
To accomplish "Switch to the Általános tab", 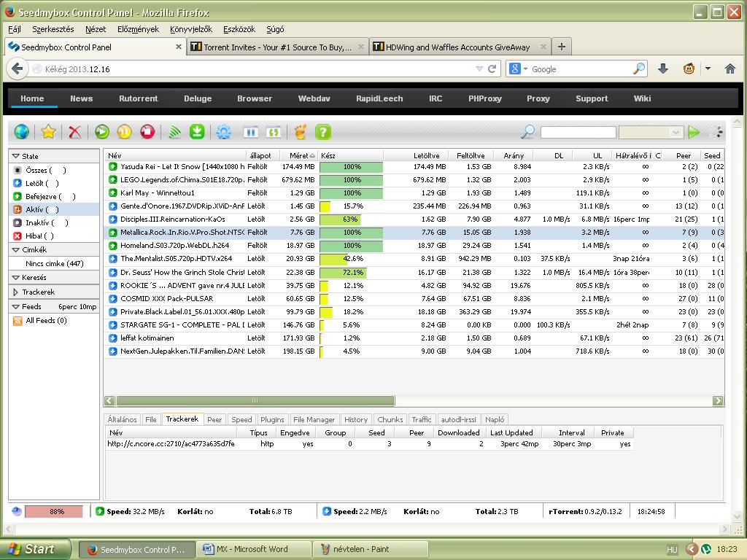I will pyautogui.click(x=122, y=419).
